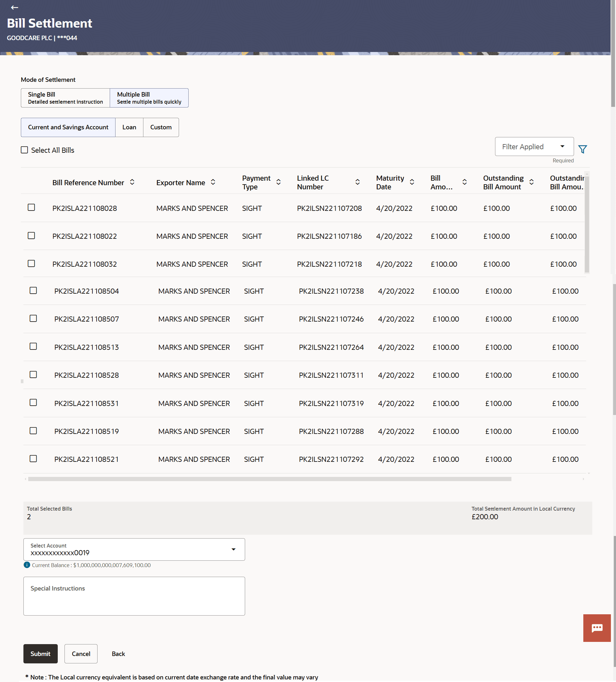
Task: Tick checkbox for bill PK2ISLA221108513
Action: tap(33, 346)
